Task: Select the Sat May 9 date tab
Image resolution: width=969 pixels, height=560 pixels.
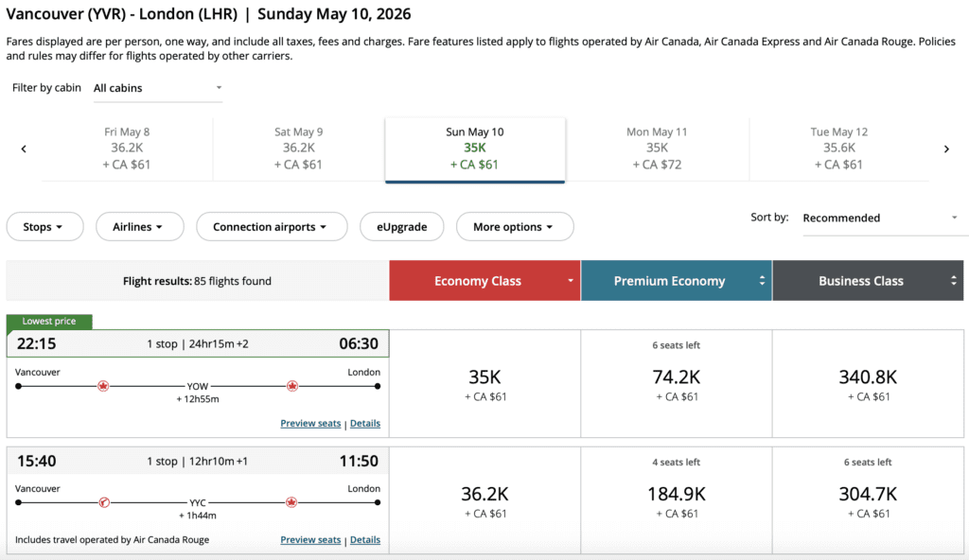Action: [298, 149]
